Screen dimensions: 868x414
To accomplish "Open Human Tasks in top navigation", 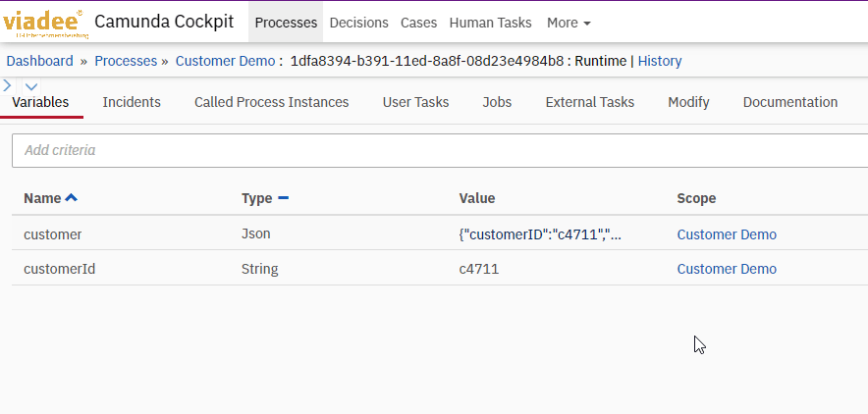I will click(x=491, y=23).
